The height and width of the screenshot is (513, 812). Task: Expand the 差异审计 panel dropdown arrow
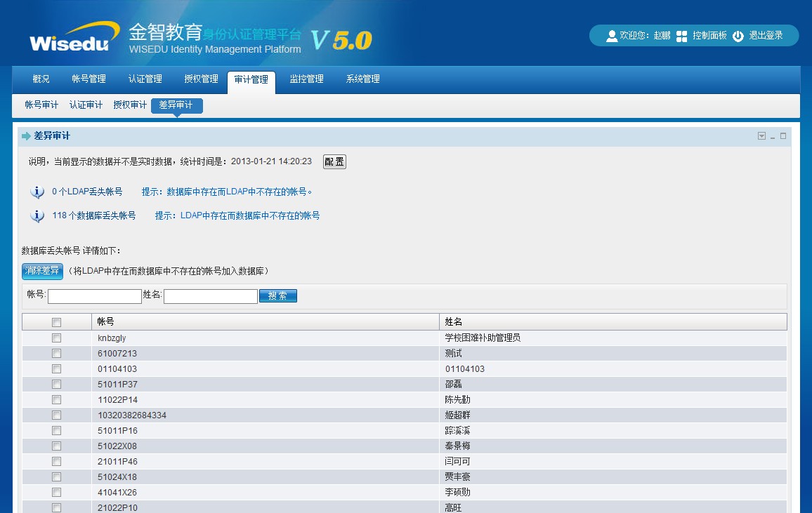[761, 136]
